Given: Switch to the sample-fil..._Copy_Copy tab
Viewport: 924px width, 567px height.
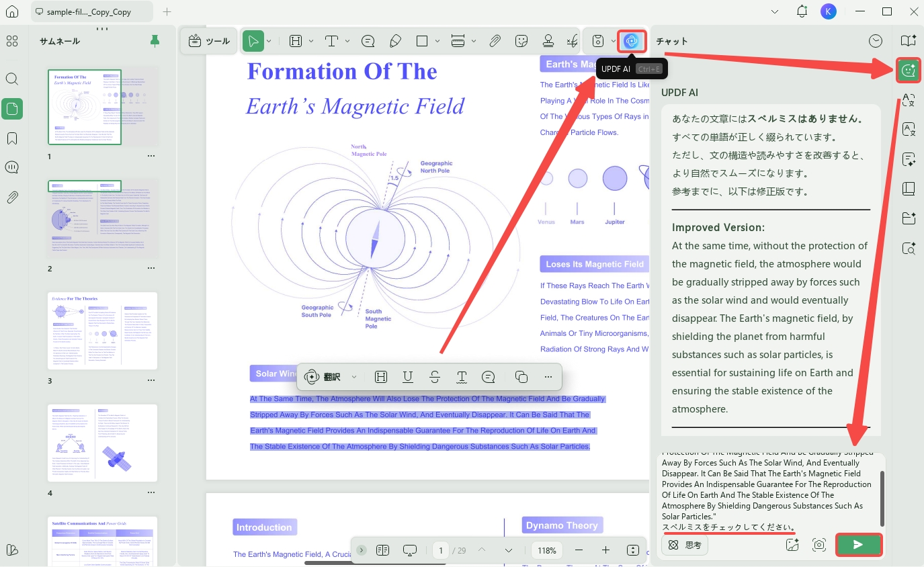Looking at the screenshot, I should tap(91, 11).
